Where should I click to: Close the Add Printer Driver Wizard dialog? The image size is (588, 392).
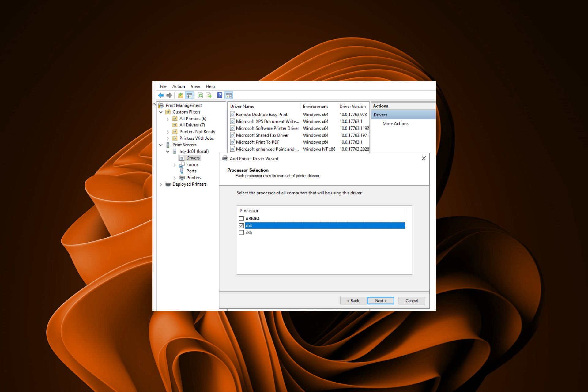tap(424, 158)
